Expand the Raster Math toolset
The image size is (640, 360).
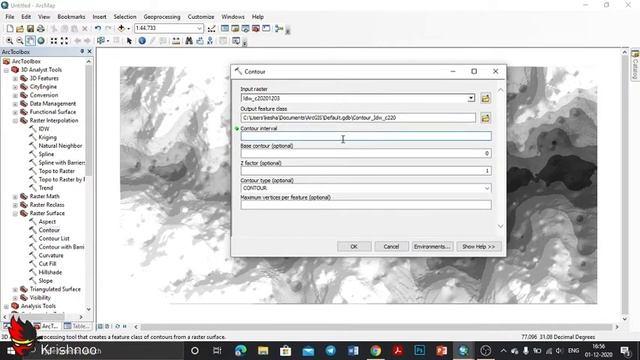[15, 196]
